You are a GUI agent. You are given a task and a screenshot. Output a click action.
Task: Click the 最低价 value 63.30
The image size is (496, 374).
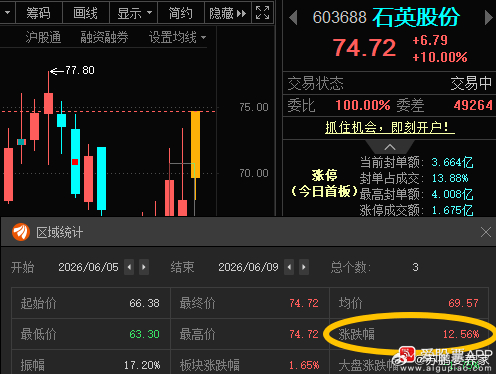coord(144,334)
